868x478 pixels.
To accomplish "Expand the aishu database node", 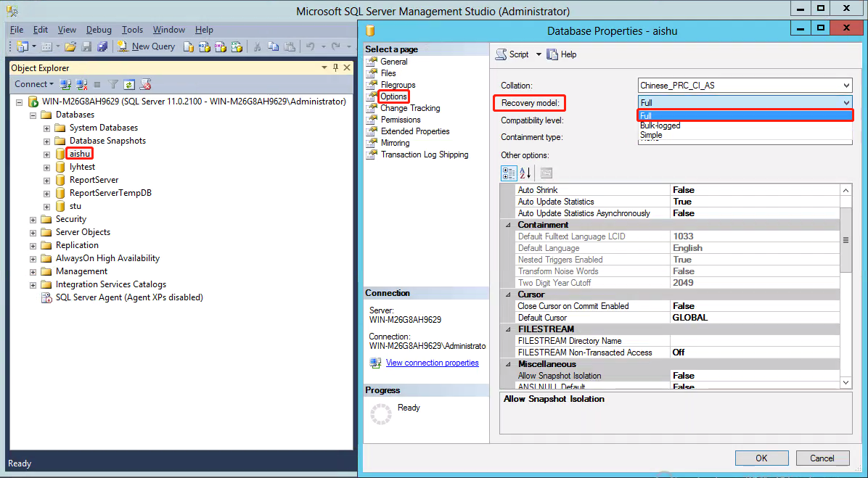I will click(47, 154).
